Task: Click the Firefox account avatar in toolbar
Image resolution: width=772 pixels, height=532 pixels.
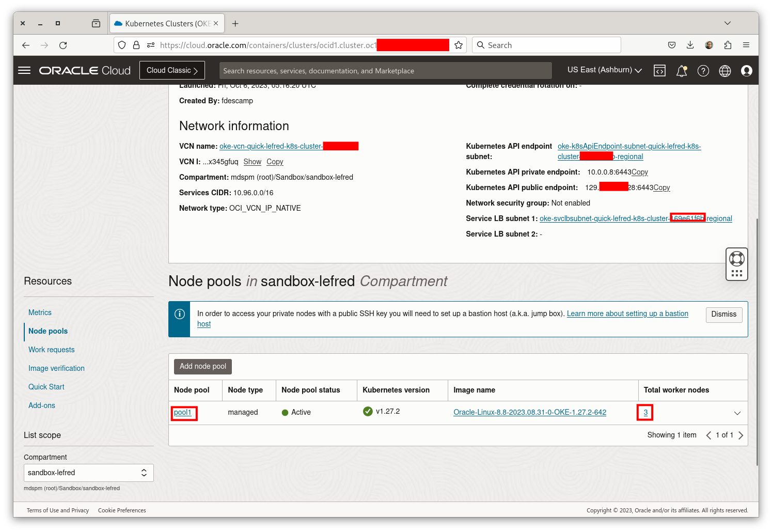Action: tap(709, 45)
